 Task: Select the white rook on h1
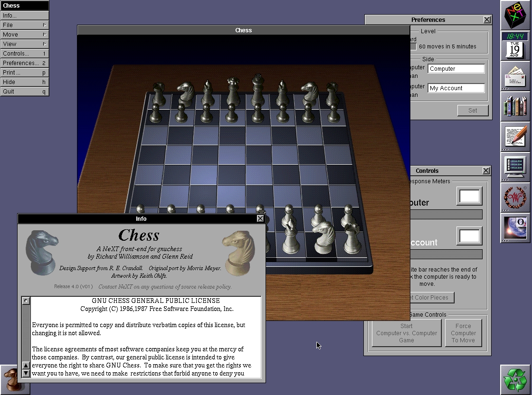353,238
